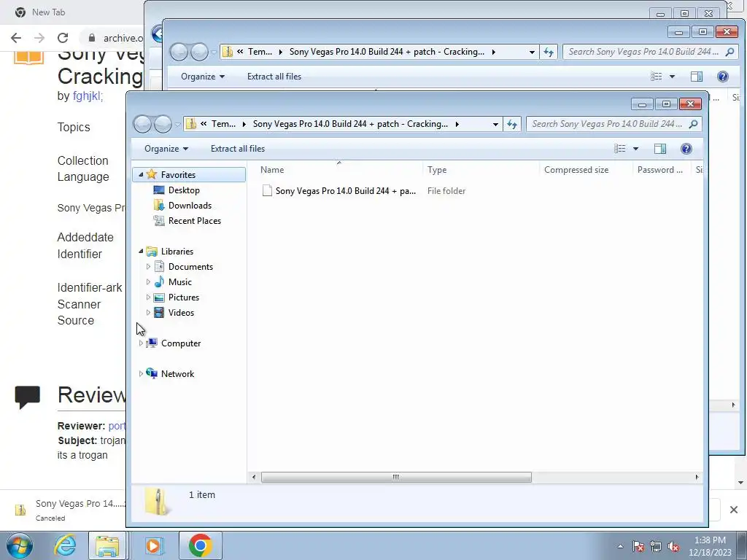This screenshot has height=560, width=747.
Task: Open the Organize menu in front window
Action: tap(166, 149)
